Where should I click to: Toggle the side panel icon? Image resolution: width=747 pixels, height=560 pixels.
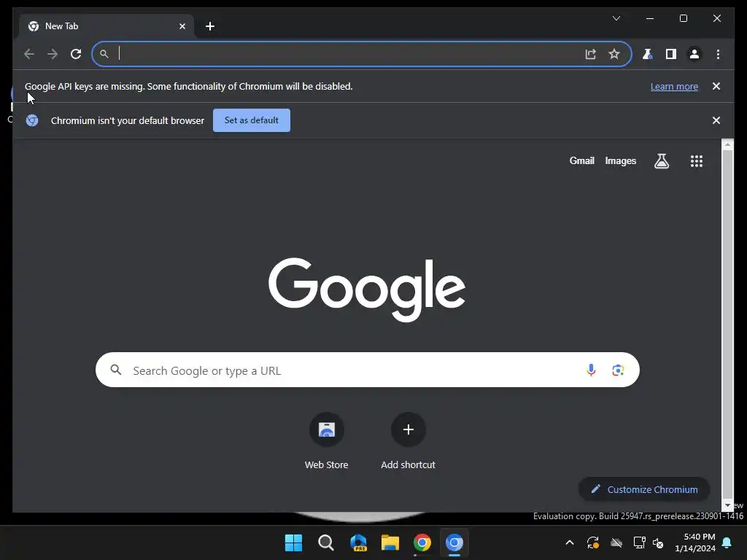(671, 54)
